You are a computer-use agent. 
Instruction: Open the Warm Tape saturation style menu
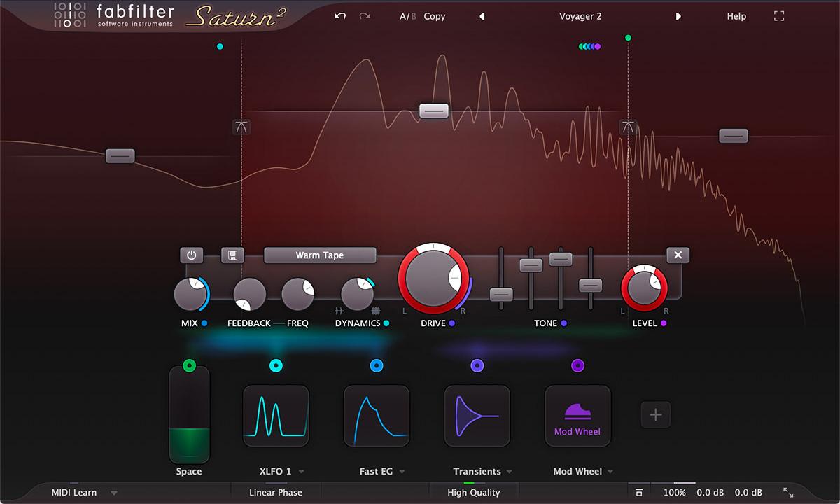(x=320, y=255)
